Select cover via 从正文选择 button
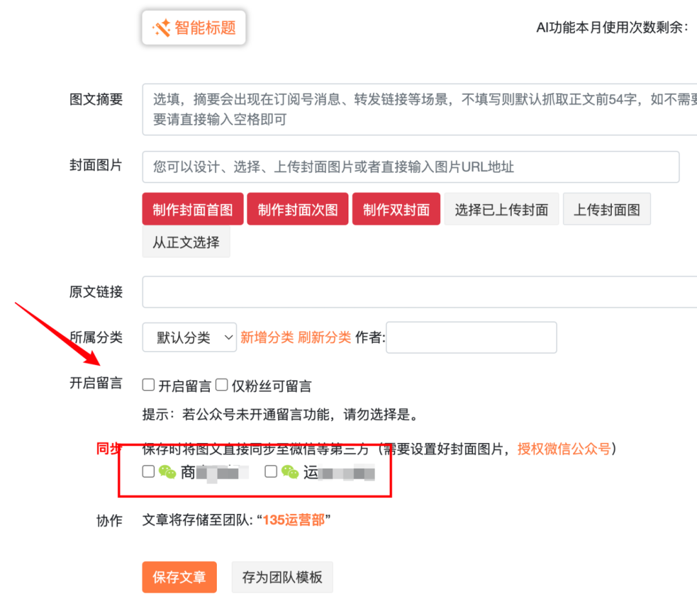The width and height of the screenshot is (697, 616). 186,242
